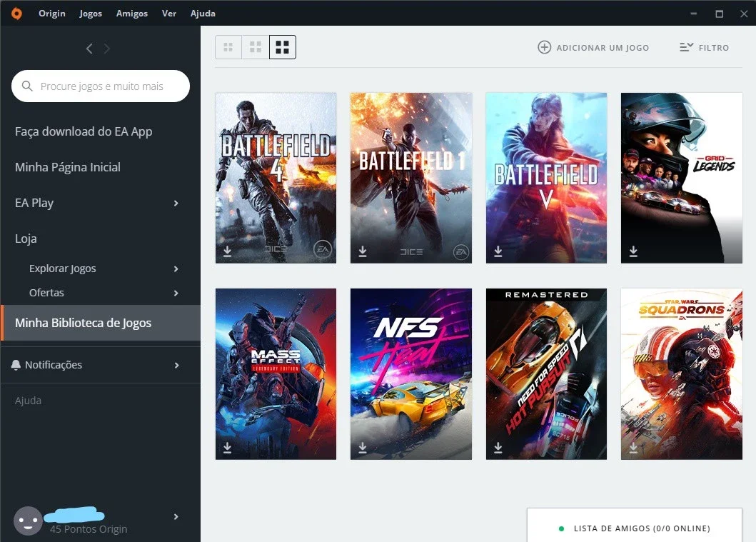Download Star Wars Squadrons via arrow icon
The width and height of the screenshot is (756, 542).
(x=633, y=448)
